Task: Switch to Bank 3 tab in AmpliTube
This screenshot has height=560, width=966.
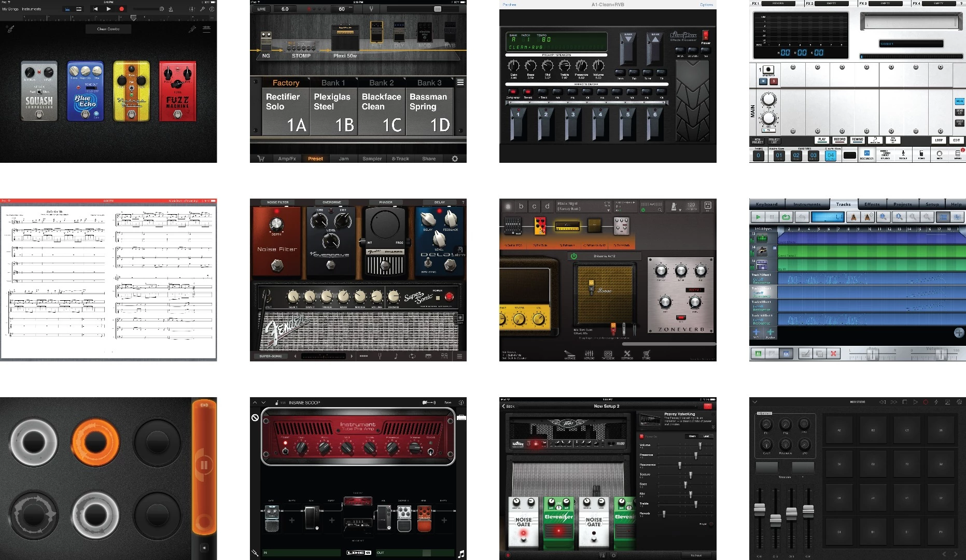Action: pos(429,83)
